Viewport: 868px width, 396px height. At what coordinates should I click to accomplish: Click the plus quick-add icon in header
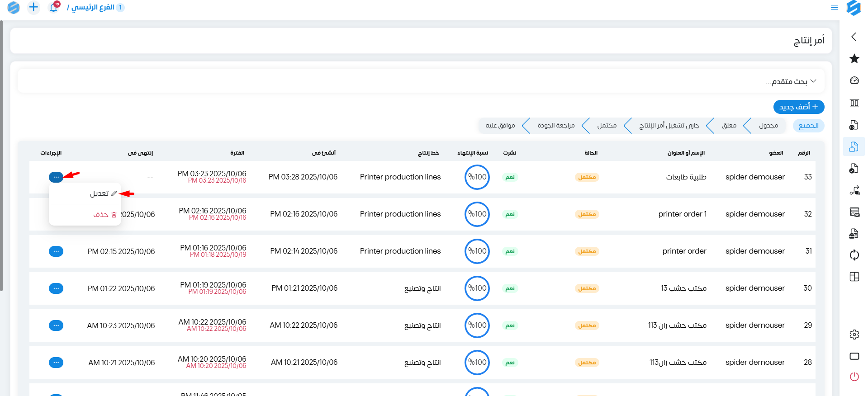click(x=33, y=7)
